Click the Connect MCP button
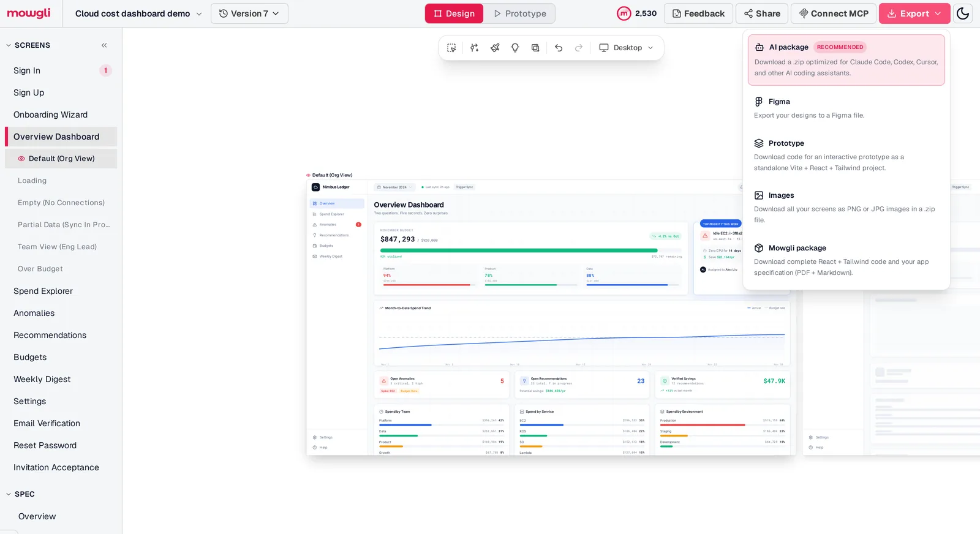Screen dimensions: 980x534 [x=833, y=13]
